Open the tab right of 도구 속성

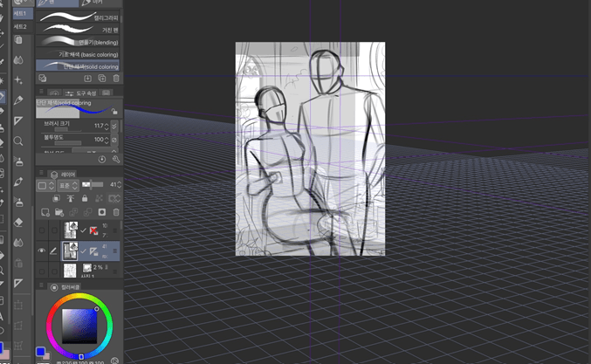107,93
